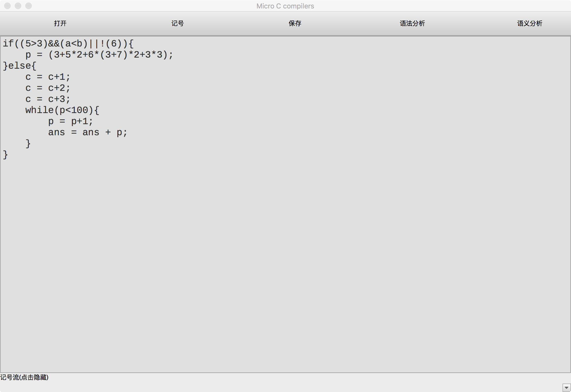Click the code line p = p+1;

71,122
